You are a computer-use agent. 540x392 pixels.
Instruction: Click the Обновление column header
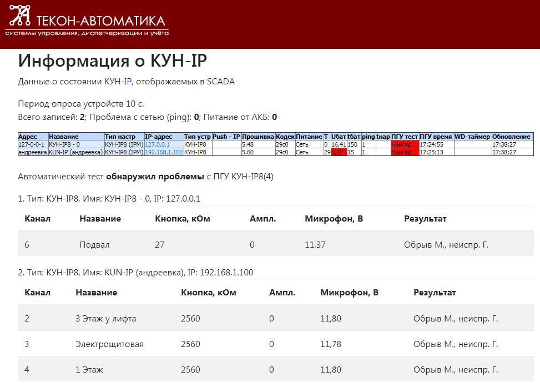click(x=511, y=137)
